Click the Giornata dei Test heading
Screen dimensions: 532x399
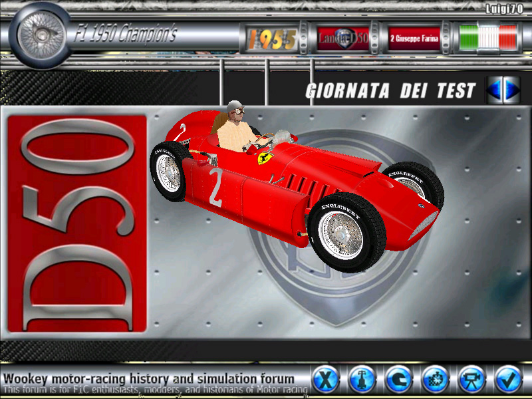[x=390, y=90]
